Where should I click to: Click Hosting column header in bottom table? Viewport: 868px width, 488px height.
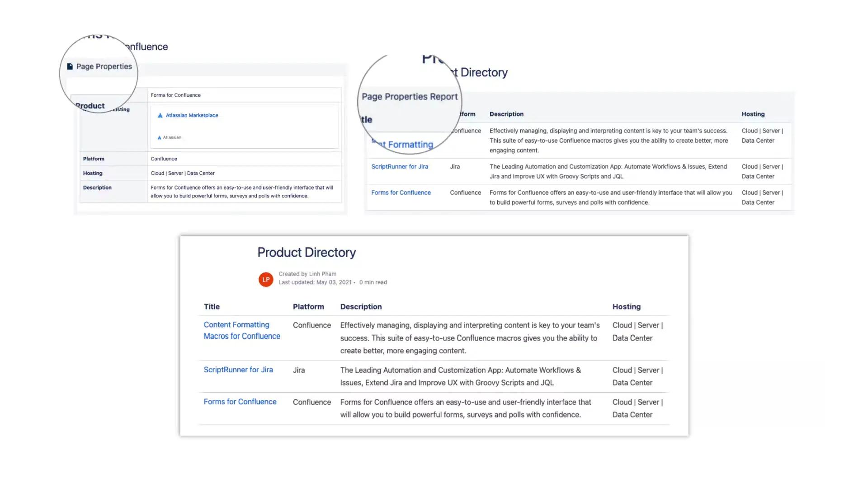click(626, 306)
